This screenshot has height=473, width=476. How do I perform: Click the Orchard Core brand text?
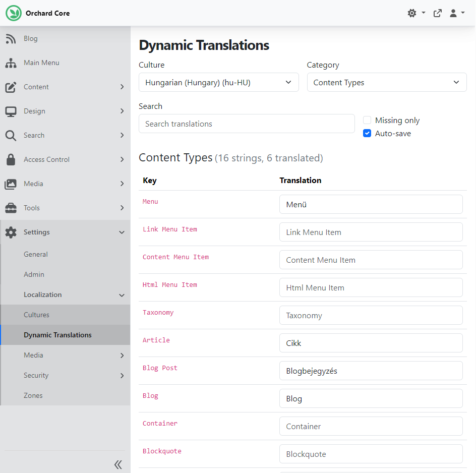48,13
